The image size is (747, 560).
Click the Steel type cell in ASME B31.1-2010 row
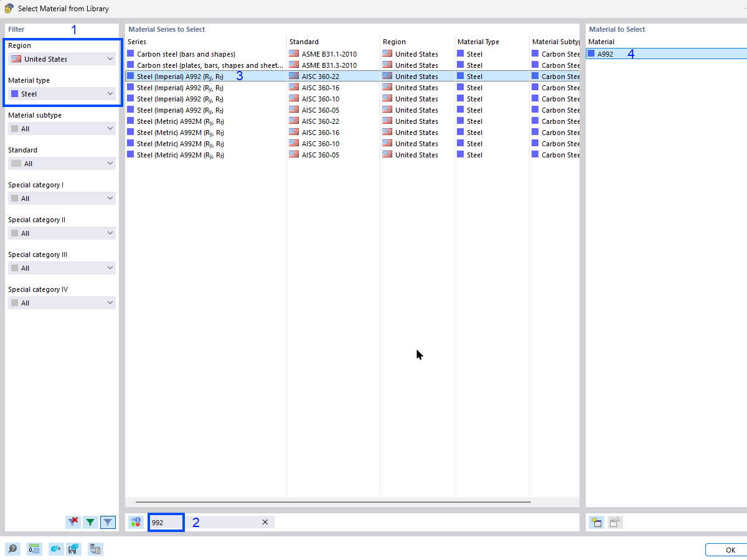click(x=492, y=54)
